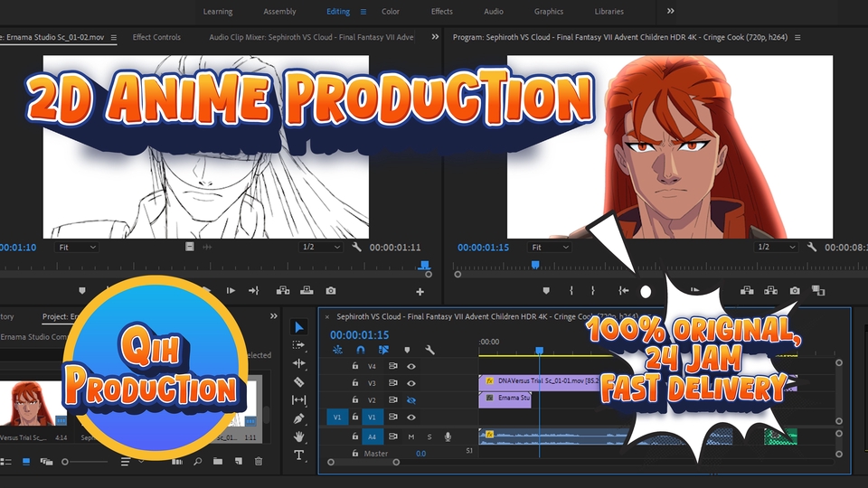This screenshot has width=868, height=488.
Task: Go to In point in Program monitor
Action: [x=623, y=290]
